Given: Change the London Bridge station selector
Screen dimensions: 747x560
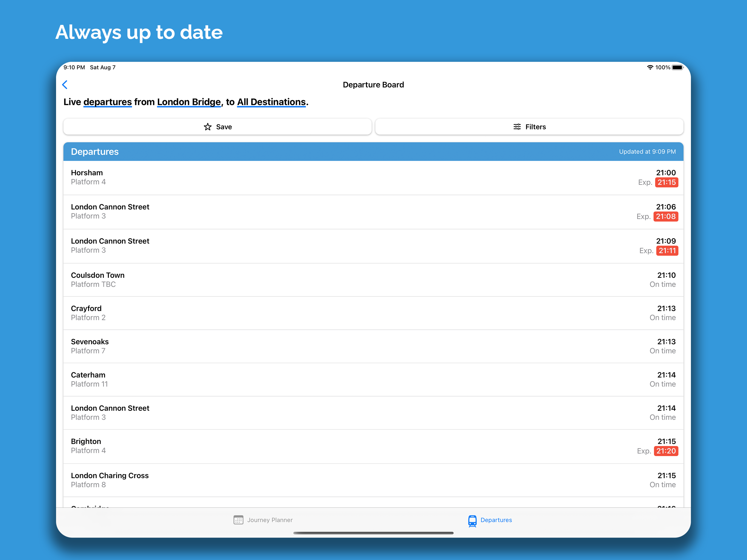Looking at the screenshot, I should pos(189,102).
